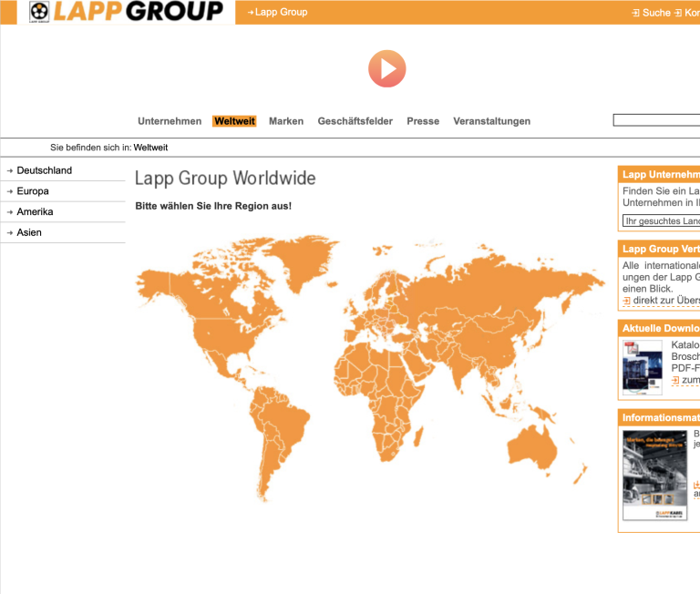The image size is (700, 594).
Task: Focus the search field beside the menu
Action: (656, 120)
